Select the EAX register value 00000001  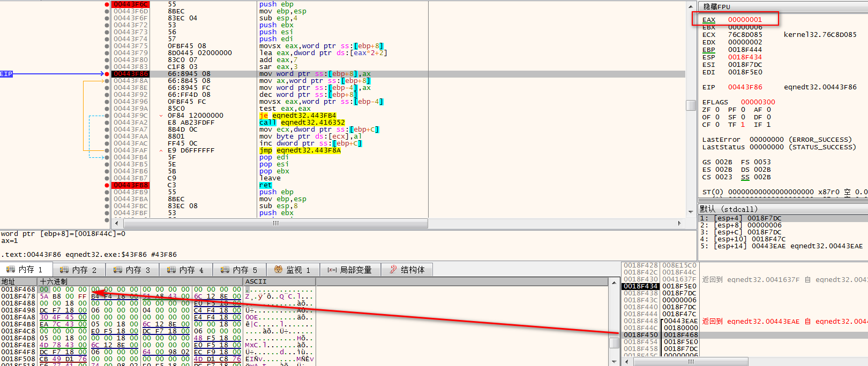click(x=745, y=20)
